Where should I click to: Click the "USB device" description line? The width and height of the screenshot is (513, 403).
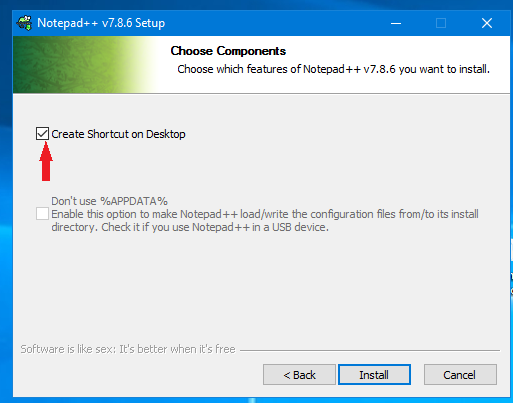[x=190, y=227]
